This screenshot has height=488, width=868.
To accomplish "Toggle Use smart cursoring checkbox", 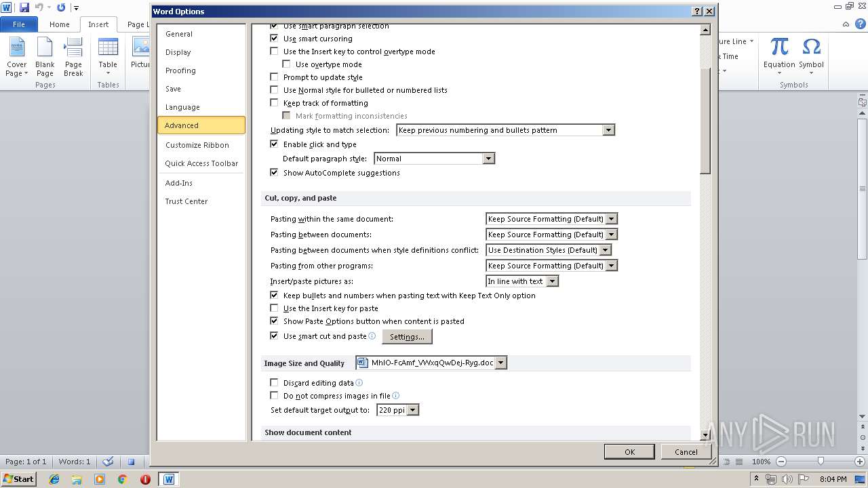I will (274, 39).
